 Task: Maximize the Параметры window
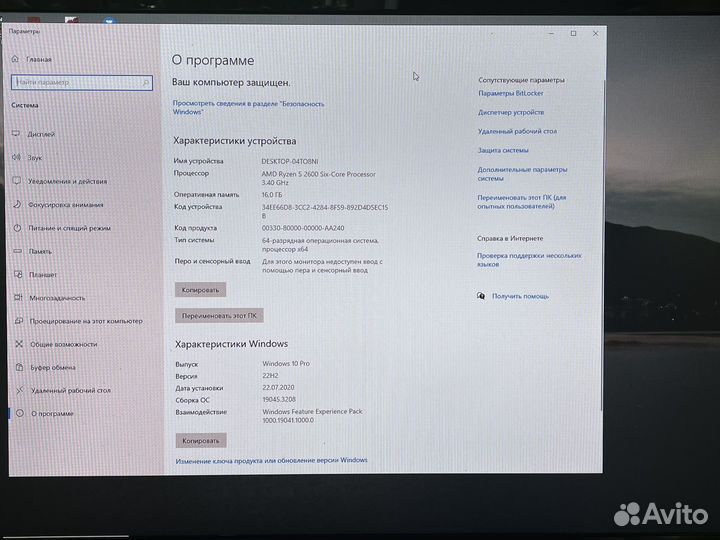574,34
